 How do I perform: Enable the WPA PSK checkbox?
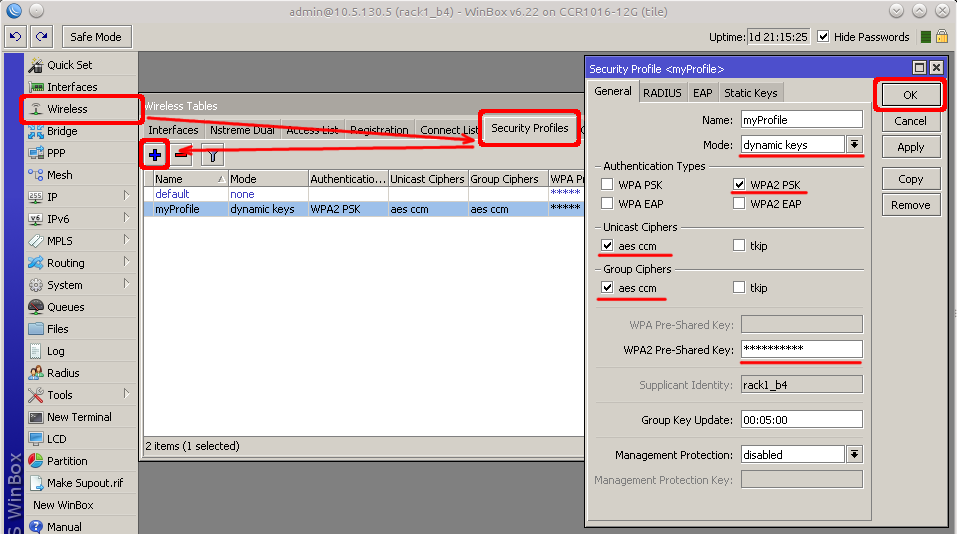608,185
